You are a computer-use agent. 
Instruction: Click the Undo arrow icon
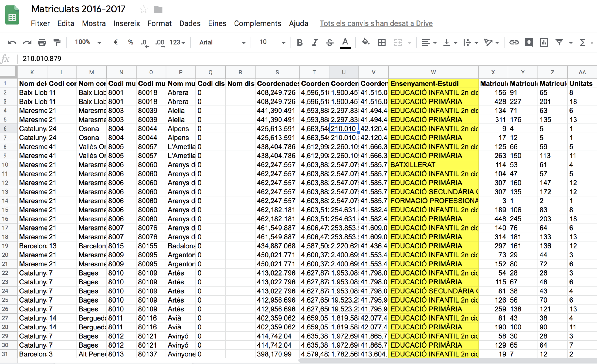pyautogui.click(x=12, y=42)
